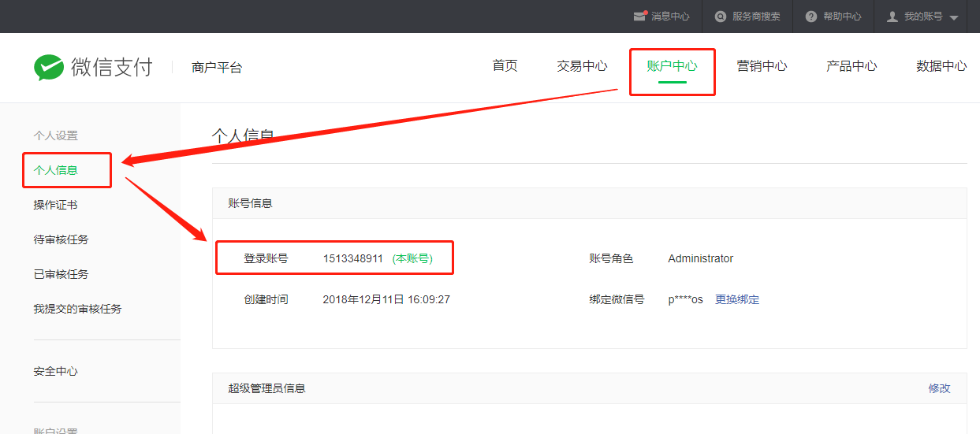
Task: Open 操作证书 in the sidebar
Action: click(55, 205)
